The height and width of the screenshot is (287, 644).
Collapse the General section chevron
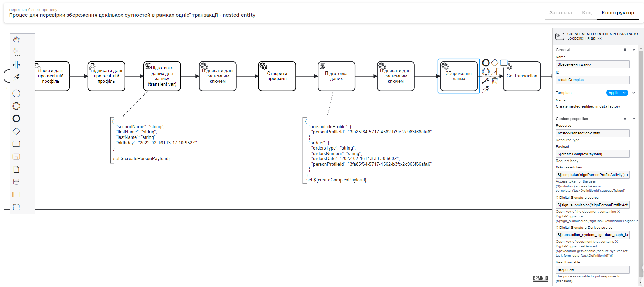tap(634, 50)
